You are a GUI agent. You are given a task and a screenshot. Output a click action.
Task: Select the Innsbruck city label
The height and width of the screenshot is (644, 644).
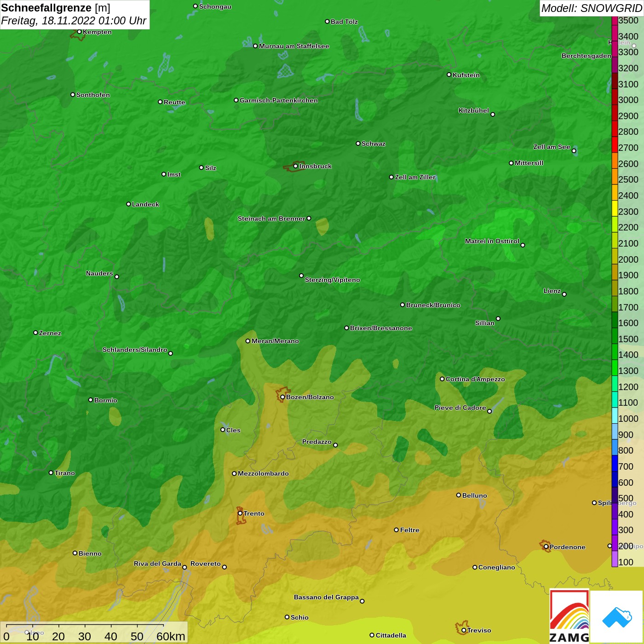coord(315,166)
